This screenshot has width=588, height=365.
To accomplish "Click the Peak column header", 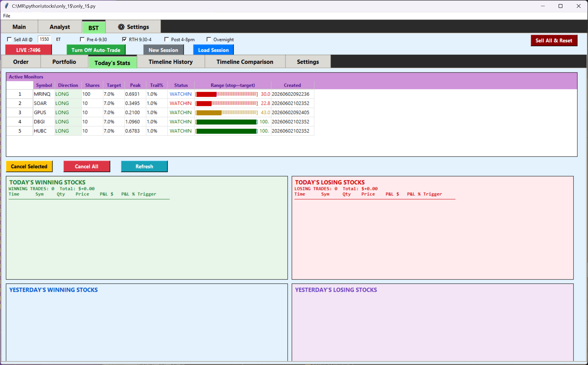I will click(135, 85).
